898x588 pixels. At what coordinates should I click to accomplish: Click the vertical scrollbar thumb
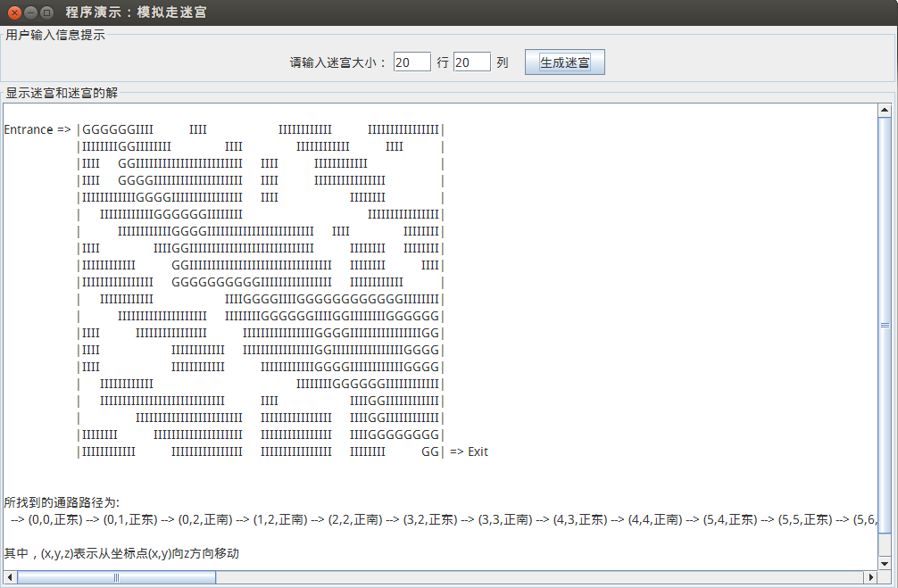pos(885,326)
